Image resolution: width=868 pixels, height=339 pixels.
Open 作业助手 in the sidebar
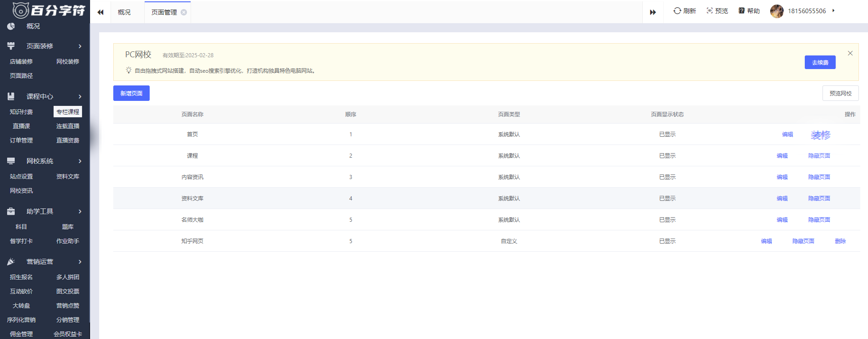click(68, 241)
